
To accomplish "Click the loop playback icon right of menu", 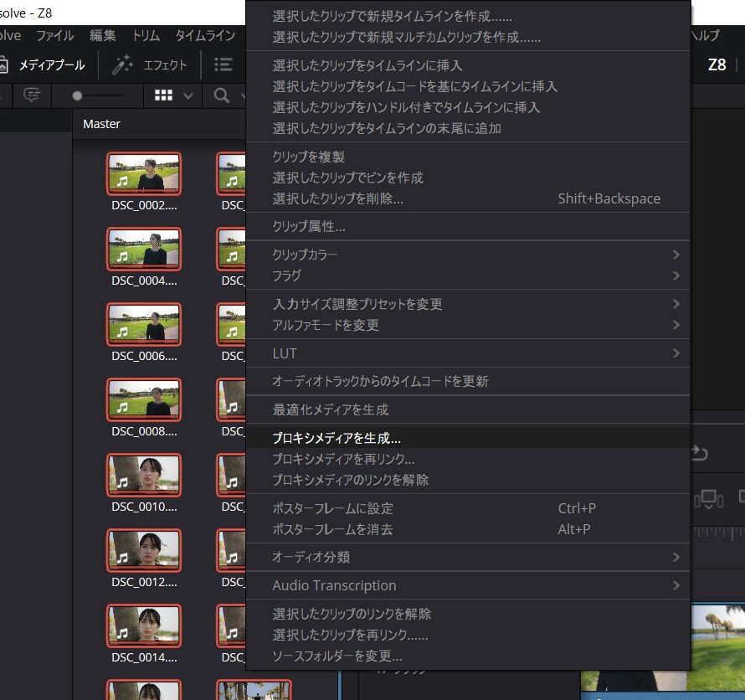I will [x=700, y=453].
